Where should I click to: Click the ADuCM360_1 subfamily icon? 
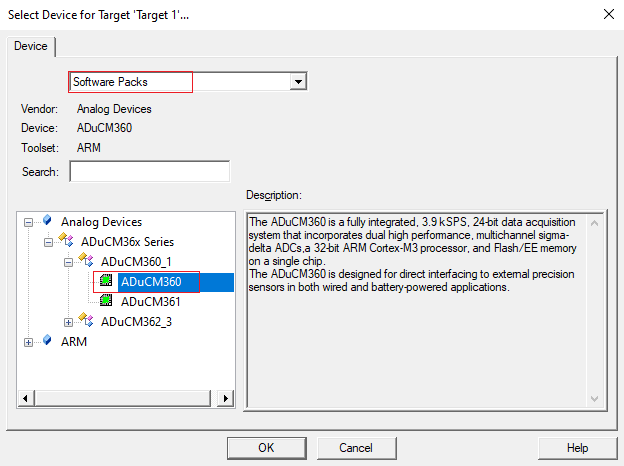86,260
